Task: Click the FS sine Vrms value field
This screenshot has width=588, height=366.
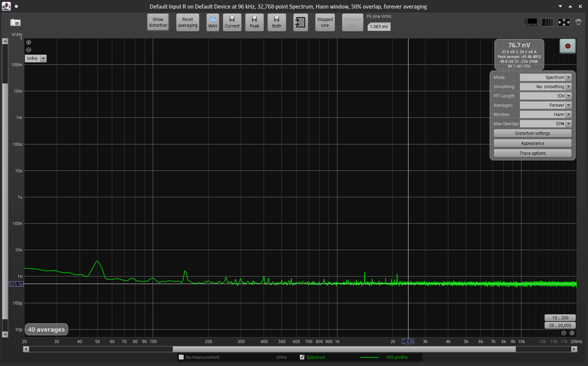Action: (x=379, y=26)
